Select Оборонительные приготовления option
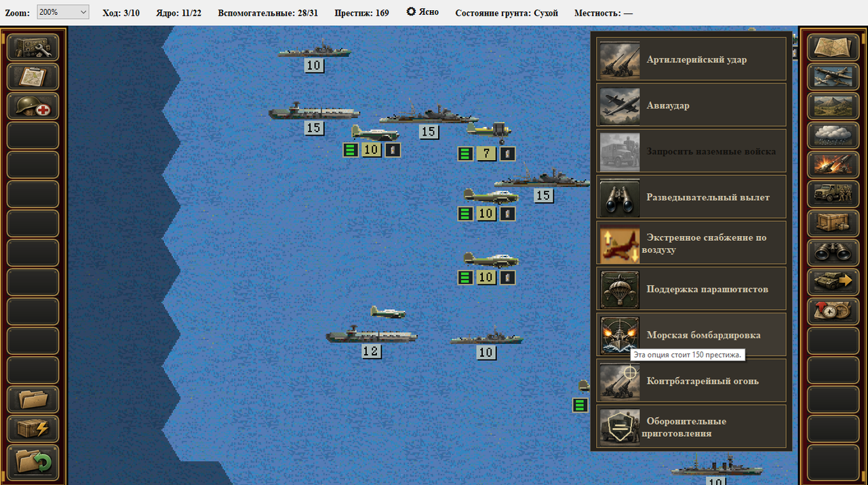Image resolution: width=868 pixels, height=485 pixels. pyautogui.click(x=691, y=427)
